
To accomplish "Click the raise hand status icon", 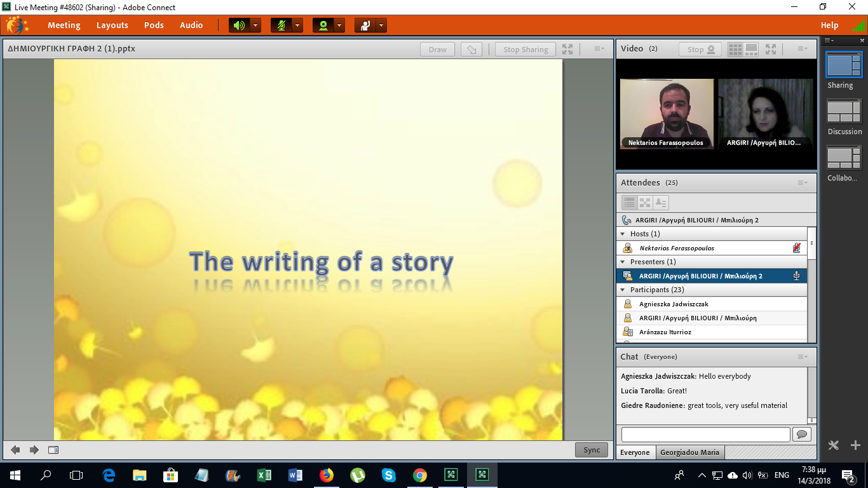I will (365, 25).
